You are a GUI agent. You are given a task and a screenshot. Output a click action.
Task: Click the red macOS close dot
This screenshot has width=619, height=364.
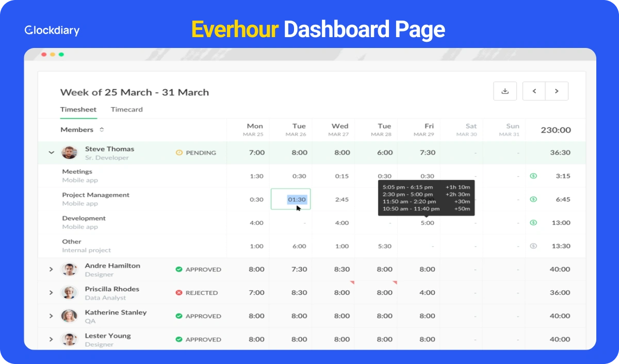(x=44, y=54)
